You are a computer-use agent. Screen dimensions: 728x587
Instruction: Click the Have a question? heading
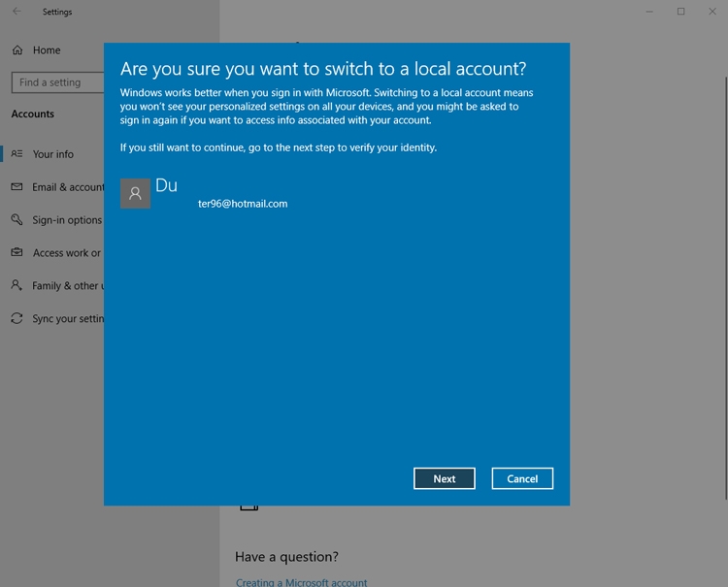(286, 557)
